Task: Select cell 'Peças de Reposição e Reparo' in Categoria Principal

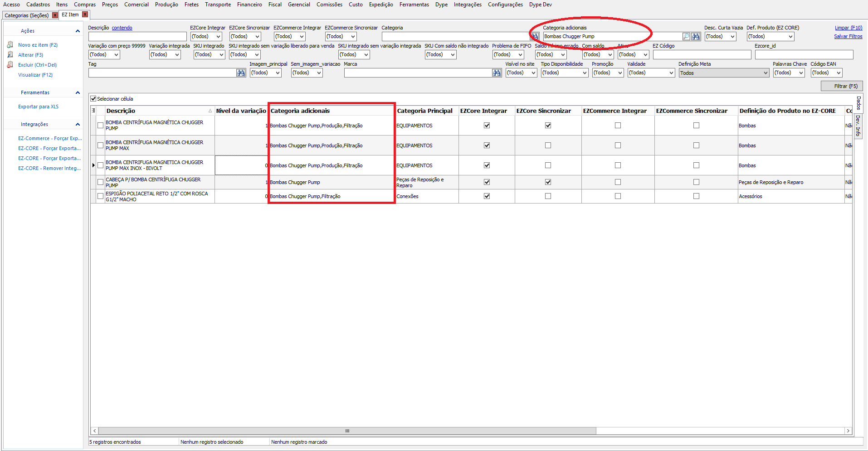Action: click(x=426, y=182)
